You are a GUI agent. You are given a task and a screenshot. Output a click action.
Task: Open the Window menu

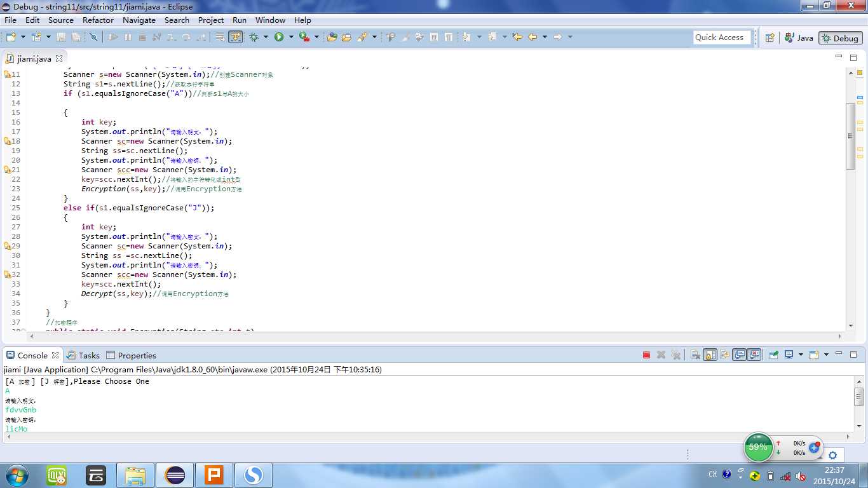click(x=270, y=20)
